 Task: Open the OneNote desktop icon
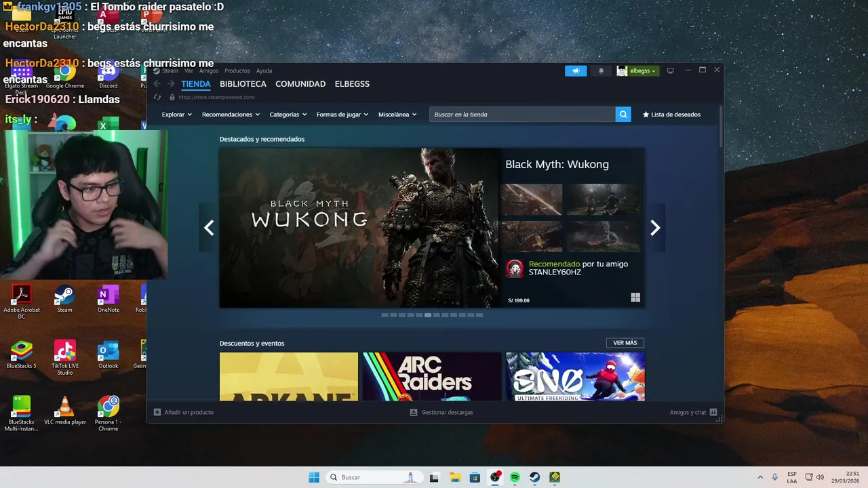pos(108,299)
